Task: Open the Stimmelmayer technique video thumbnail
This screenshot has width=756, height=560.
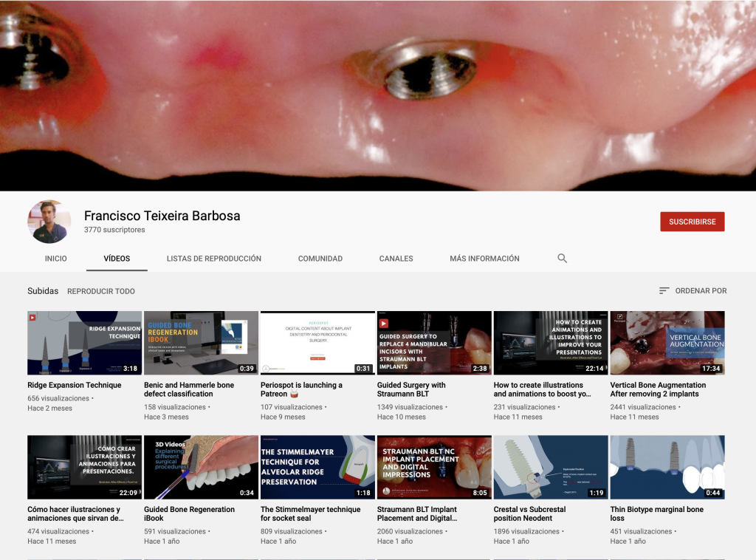Action: click(317, 467)
